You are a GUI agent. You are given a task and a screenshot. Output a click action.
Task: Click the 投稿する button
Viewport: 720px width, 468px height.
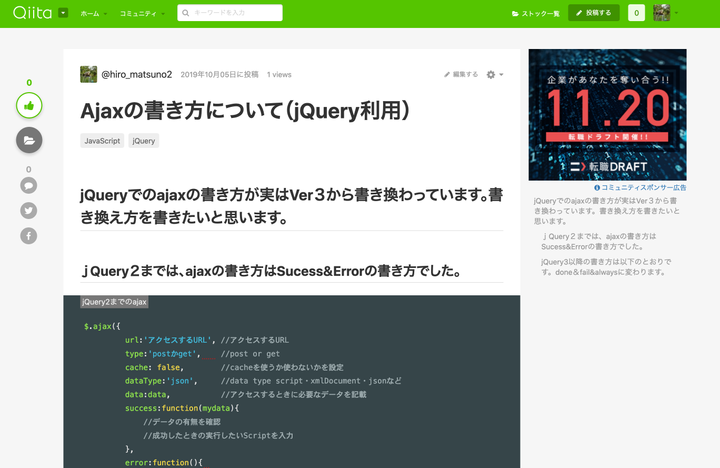[594, 13]
